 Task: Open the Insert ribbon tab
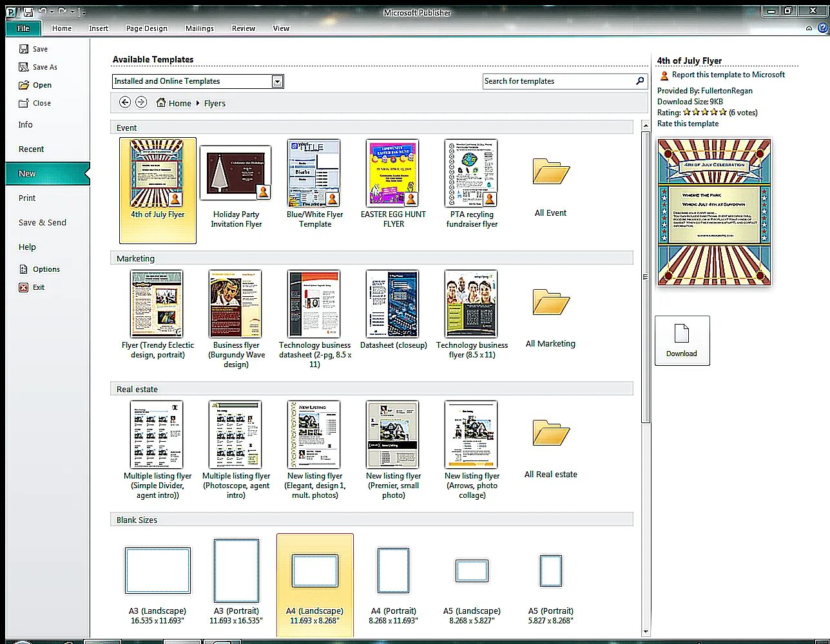tap(99, 28)
